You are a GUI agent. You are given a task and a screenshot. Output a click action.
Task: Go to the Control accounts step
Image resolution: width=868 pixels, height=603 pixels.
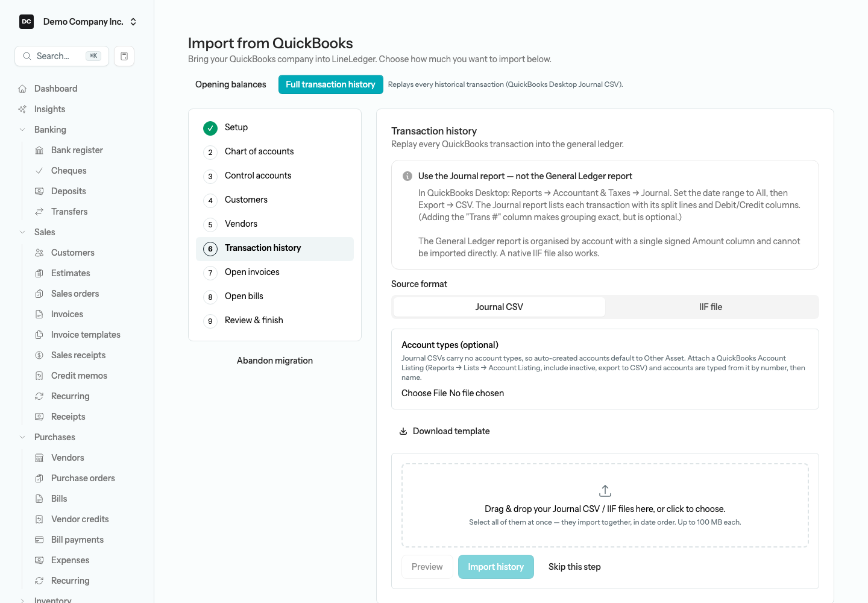pos(275,176)
